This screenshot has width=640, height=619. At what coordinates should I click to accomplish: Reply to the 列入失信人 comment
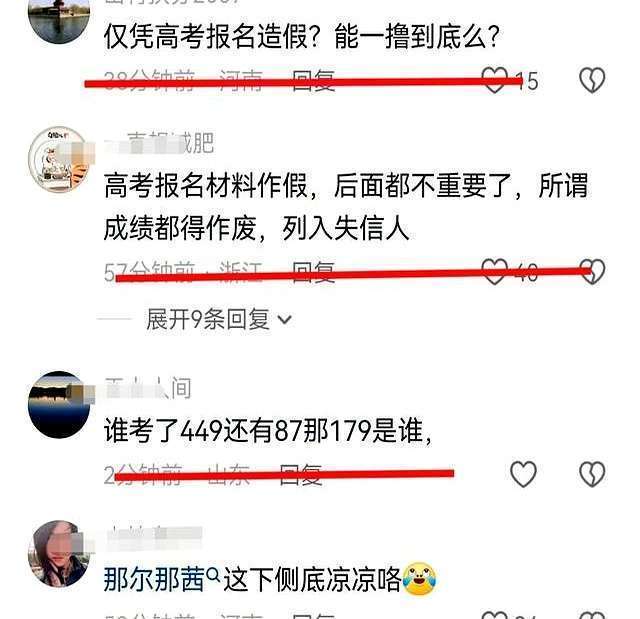(x=313, y=272)
